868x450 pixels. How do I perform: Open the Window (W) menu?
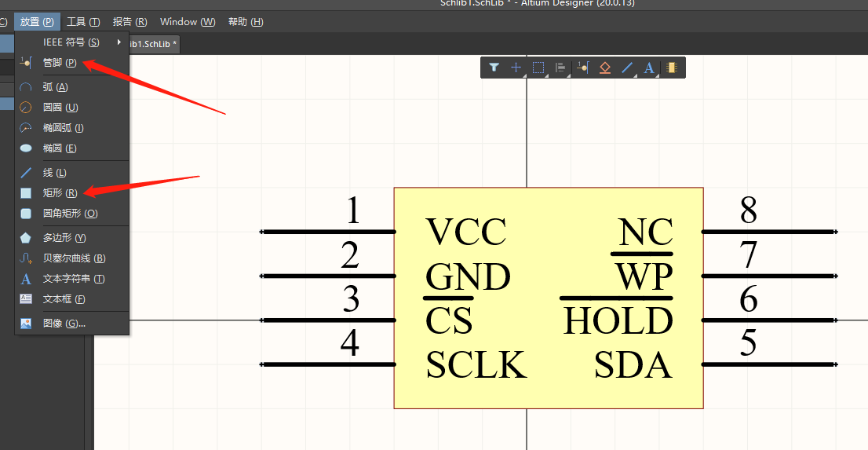coord(188,22)
